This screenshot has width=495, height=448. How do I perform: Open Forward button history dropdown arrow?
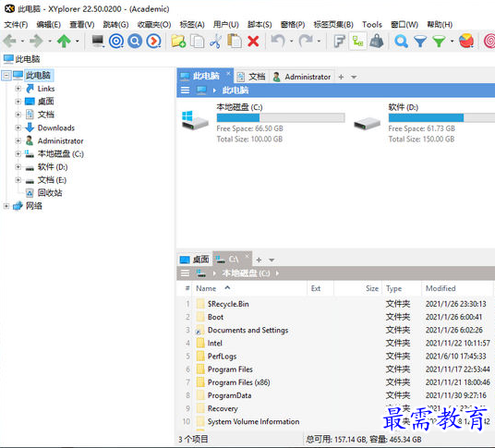click(x=50, y=41)
